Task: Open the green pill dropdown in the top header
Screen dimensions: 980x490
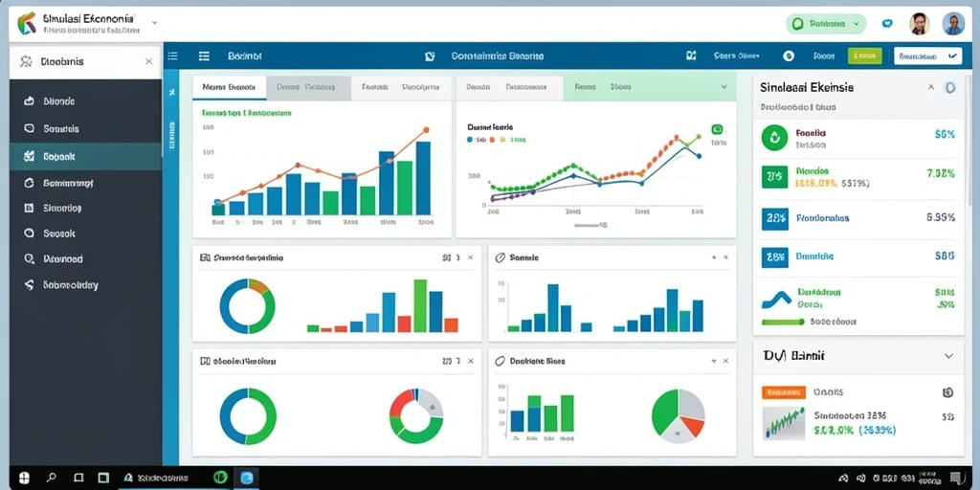Action: coord(826,24)
